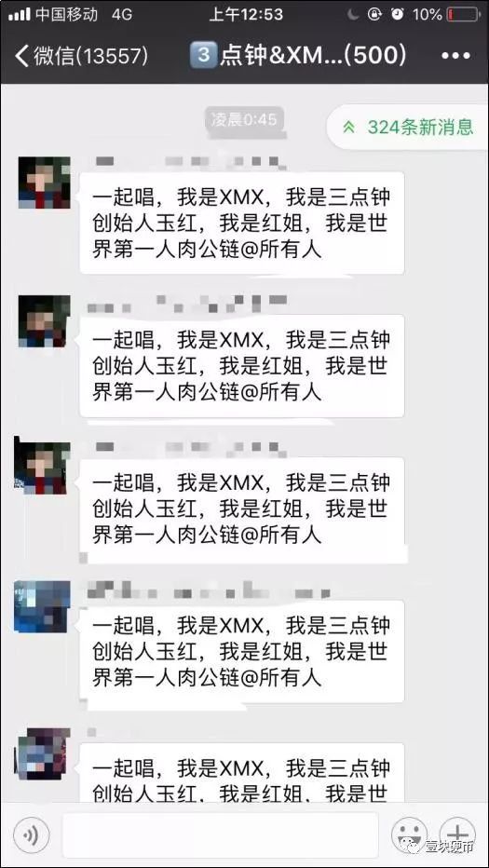Focus the message text input field

221,834
